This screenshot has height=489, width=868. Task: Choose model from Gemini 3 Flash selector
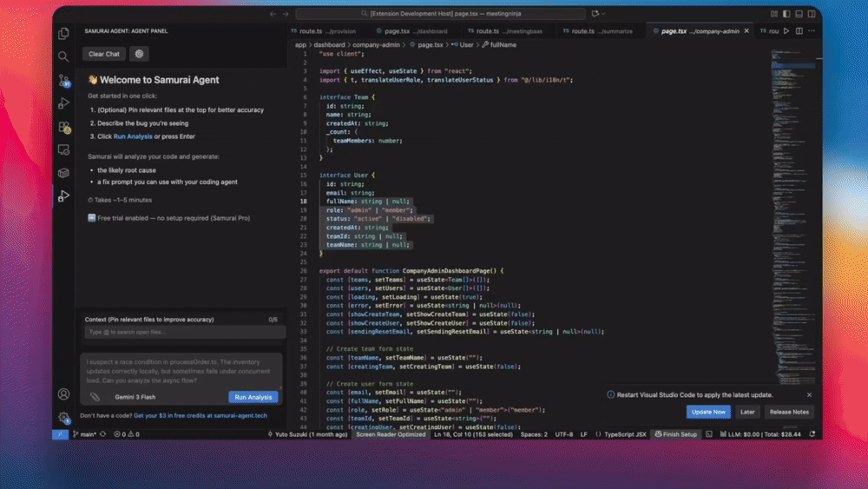135,397
